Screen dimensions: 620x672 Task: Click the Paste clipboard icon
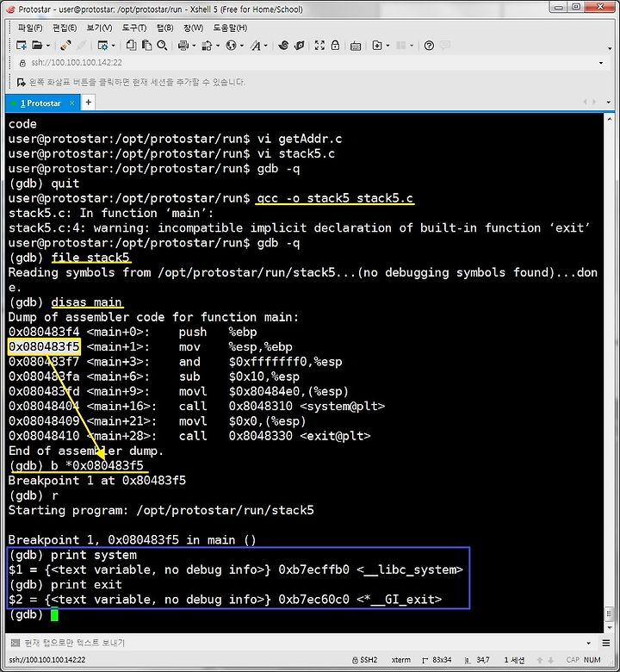click(146, 45)
